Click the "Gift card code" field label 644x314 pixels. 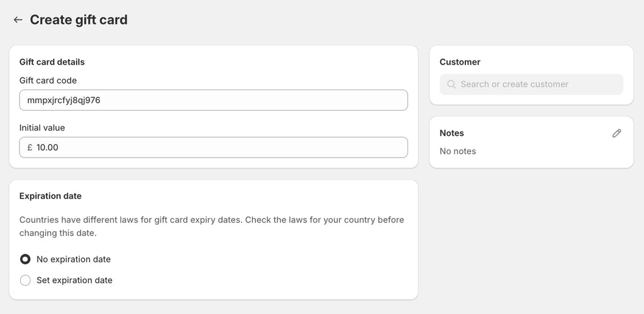pos(48,80)
